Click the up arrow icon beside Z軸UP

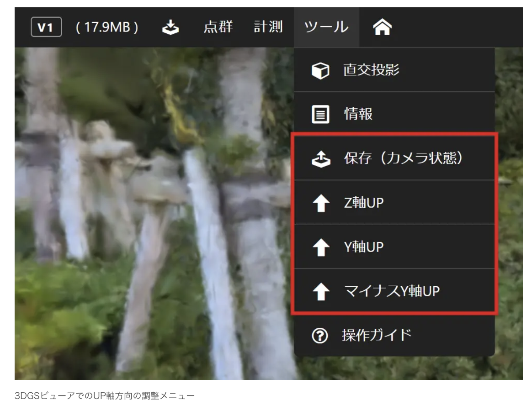(x=320, y=203)
